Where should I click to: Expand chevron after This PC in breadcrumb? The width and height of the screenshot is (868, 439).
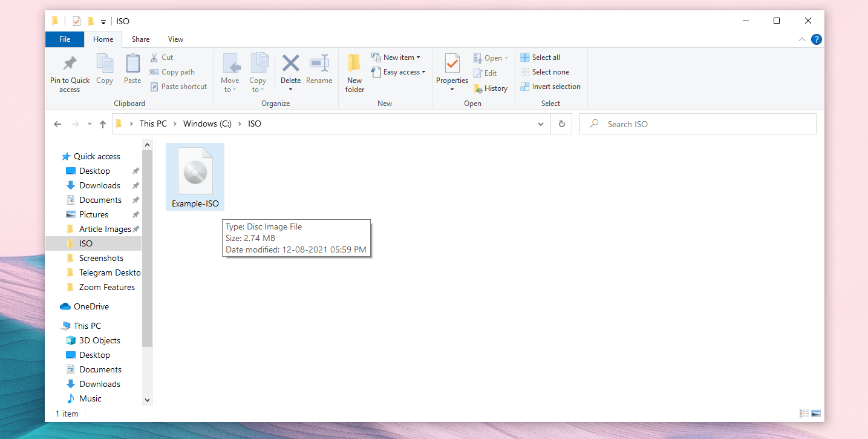pyautogui.click(x=175, y=124)
